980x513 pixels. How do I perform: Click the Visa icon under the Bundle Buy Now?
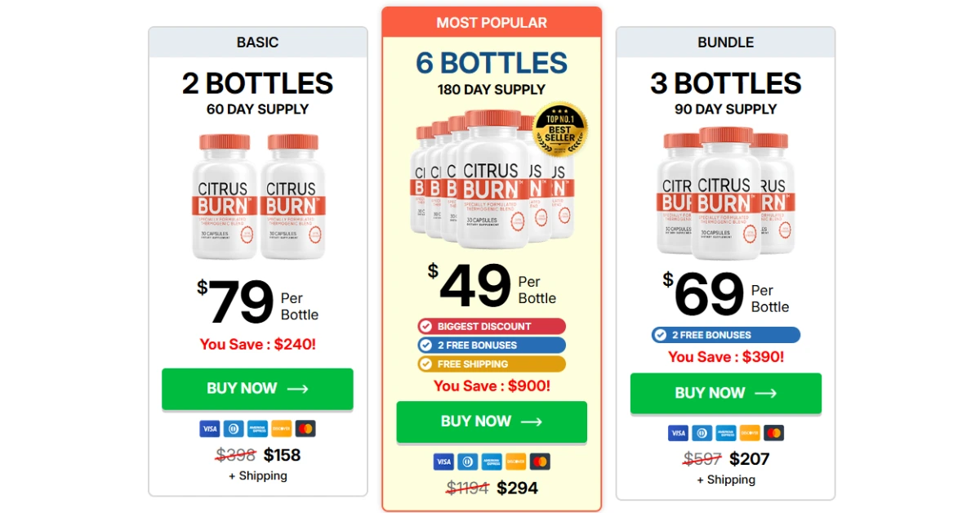point(678,433)
